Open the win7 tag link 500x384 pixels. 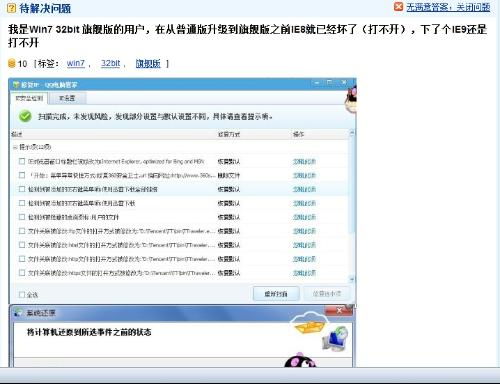tap(76, 63)
